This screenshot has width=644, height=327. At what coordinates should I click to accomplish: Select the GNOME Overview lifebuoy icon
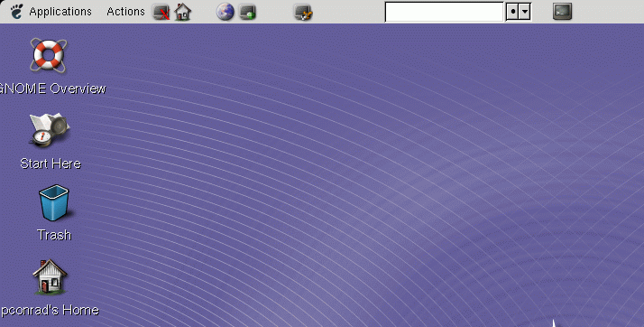click(x=48, y=56)
